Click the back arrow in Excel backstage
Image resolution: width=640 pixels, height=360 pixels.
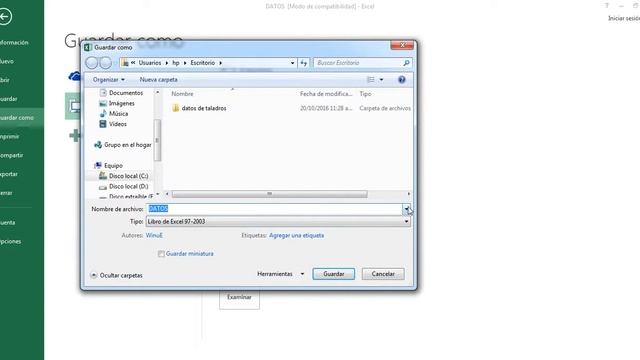point(5,17)
